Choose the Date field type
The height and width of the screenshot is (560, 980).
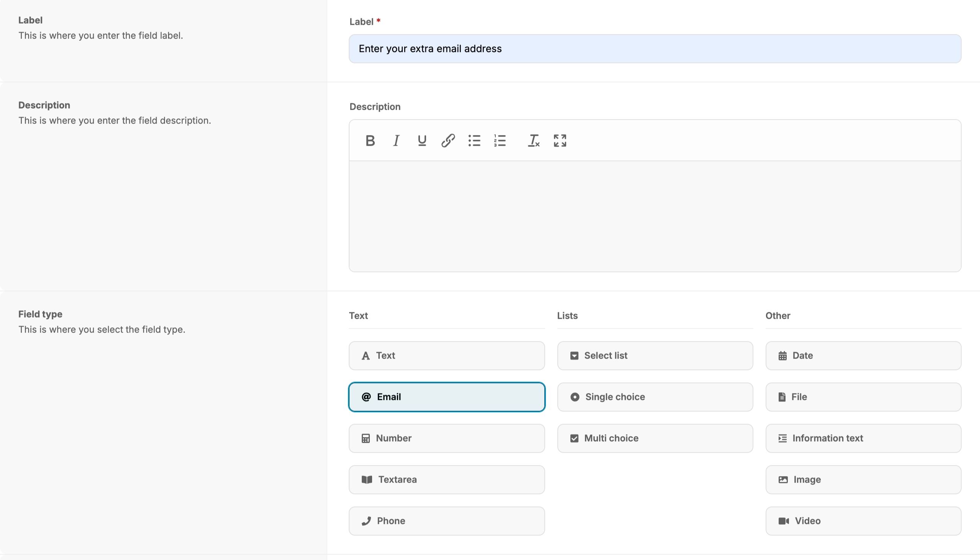[x=863, y=356]
